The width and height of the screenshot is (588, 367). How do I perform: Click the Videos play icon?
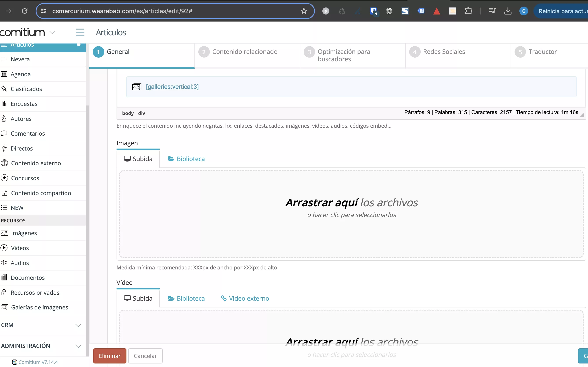point(4,248)
